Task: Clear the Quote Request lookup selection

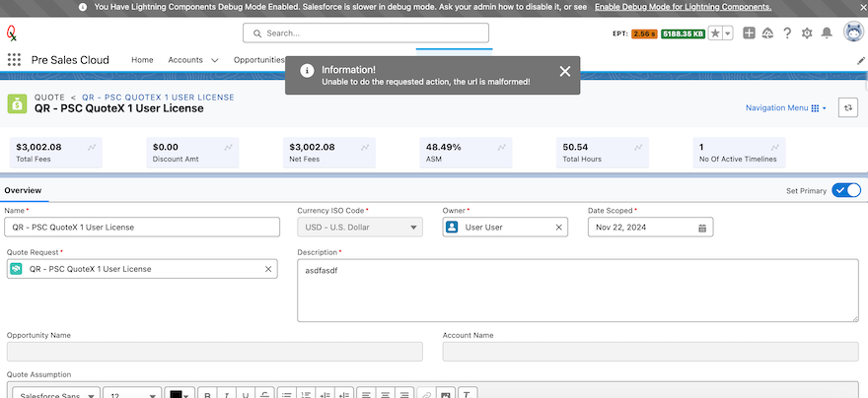Action: pos(268,269)
